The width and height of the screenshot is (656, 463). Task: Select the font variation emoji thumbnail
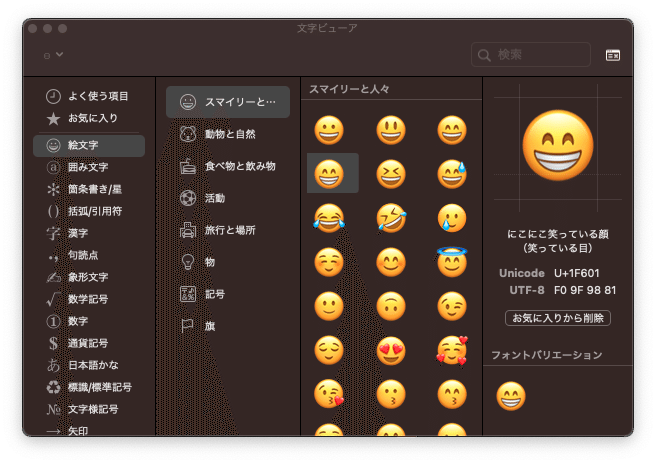(511, 396)
